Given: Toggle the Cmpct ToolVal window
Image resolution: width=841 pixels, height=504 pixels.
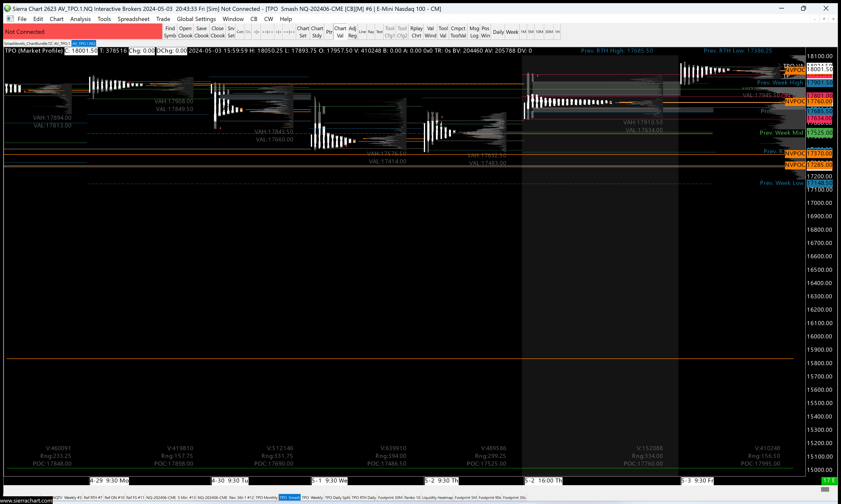Looking at the screenshot, I should coord(458,32).
